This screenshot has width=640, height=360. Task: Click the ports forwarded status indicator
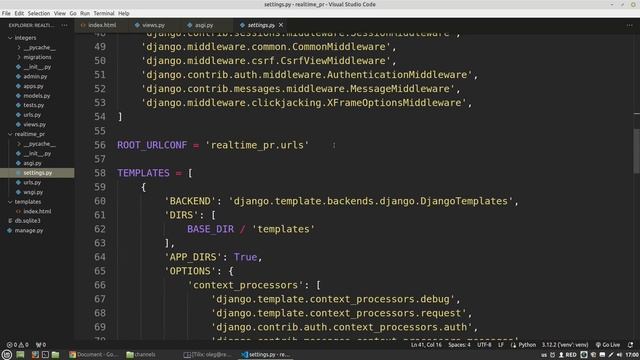(x=41, y=345)
